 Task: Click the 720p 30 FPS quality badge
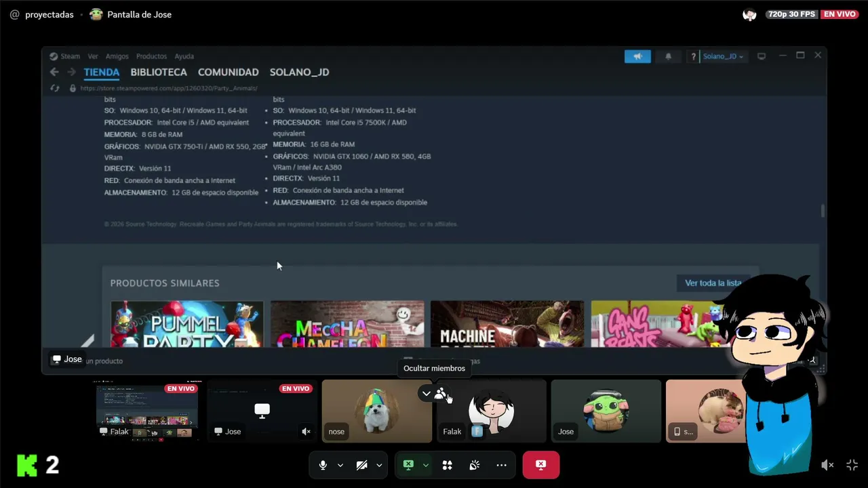(791, 14)
